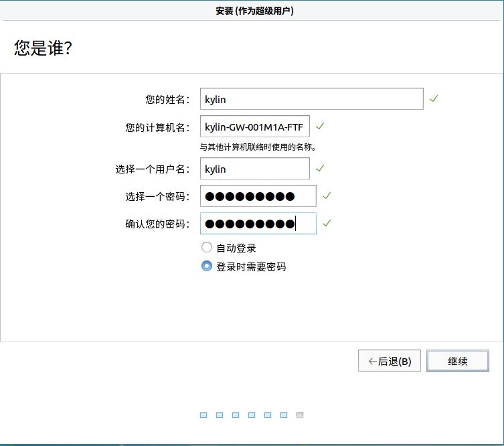Click the 您的姓名 label

167,99
